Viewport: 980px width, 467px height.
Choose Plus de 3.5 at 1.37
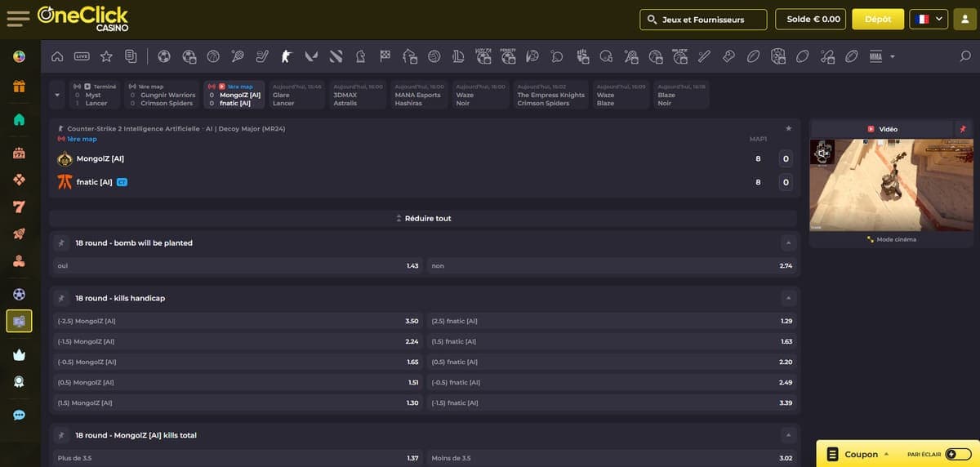238,458
